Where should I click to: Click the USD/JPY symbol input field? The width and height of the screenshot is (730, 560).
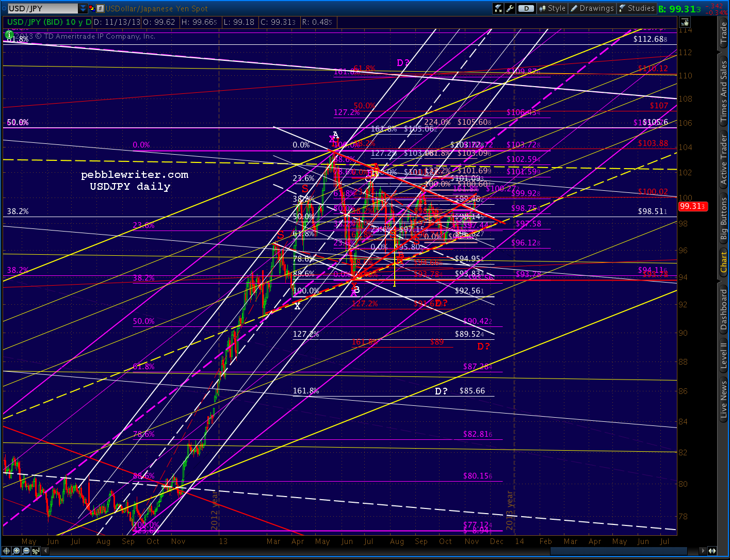click(x=43, y=8)
